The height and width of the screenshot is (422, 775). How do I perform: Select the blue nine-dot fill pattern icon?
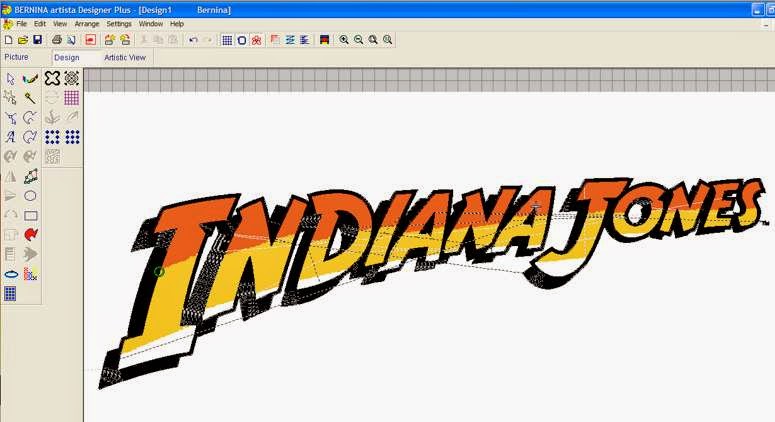[x=72, y=137]
